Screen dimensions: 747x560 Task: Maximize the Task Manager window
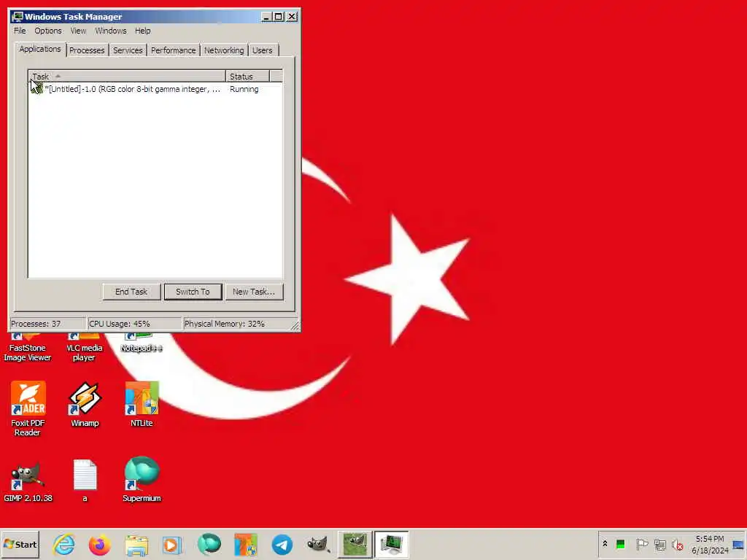pos(279,17)
